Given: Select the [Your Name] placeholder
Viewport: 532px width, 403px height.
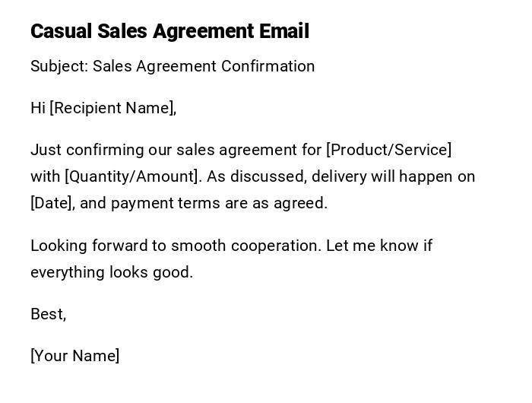Looking at the screenshot, I should coord(75,356).
